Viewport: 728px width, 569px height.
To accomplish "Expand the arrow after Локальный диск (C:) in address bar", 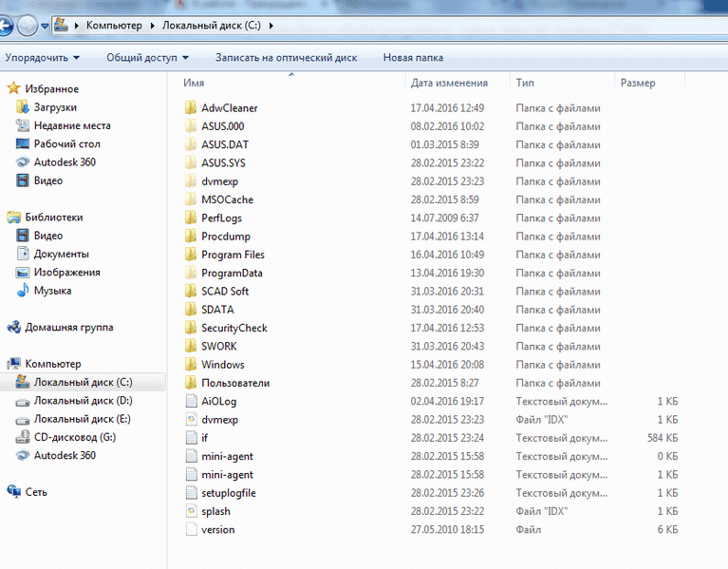I will coord(271,26).
